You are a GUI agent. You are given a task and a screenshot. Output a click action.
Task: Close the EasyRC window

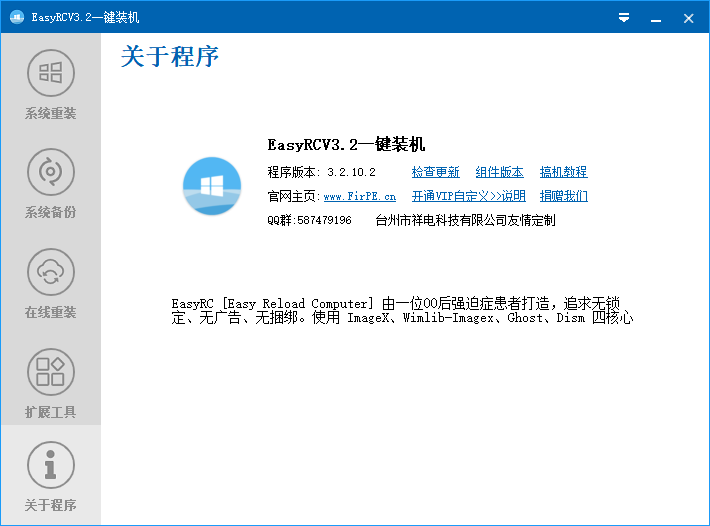pyautogui.click(x=688, y=17)
